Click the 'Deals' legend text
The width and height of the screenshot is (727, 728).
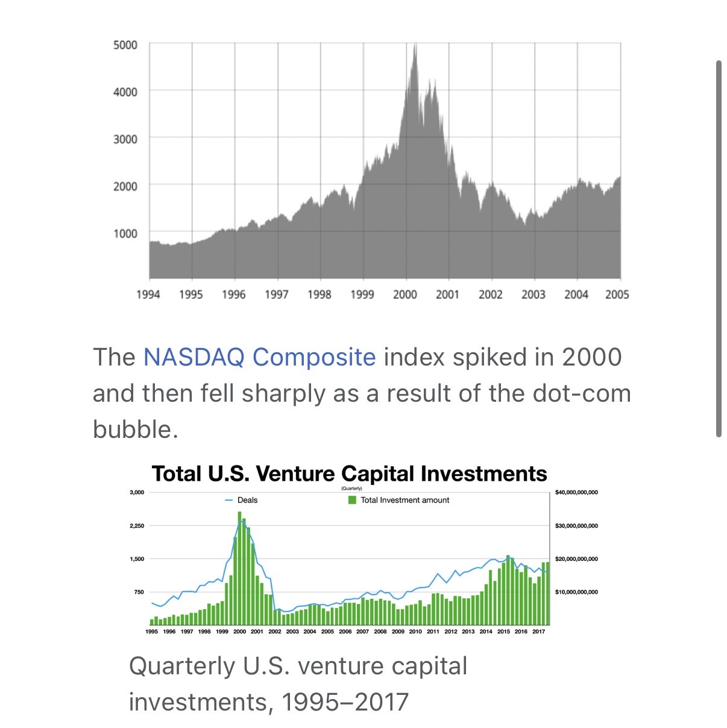point(247,500)
